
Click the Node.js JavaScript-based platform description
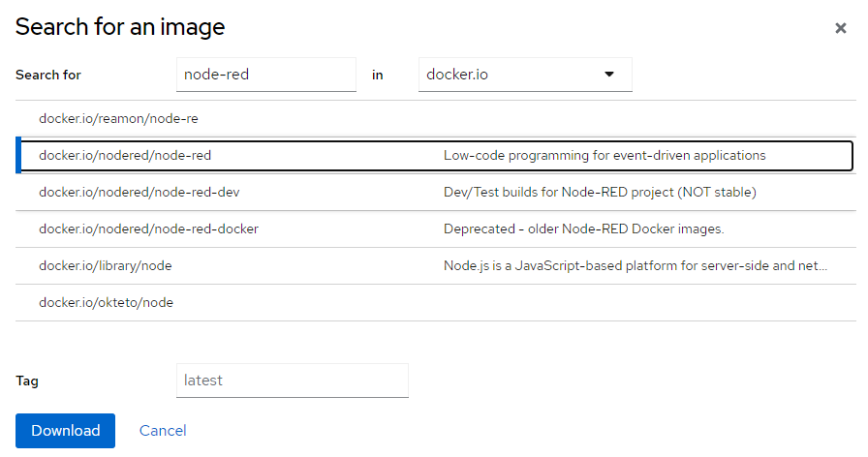coord(635,265)
